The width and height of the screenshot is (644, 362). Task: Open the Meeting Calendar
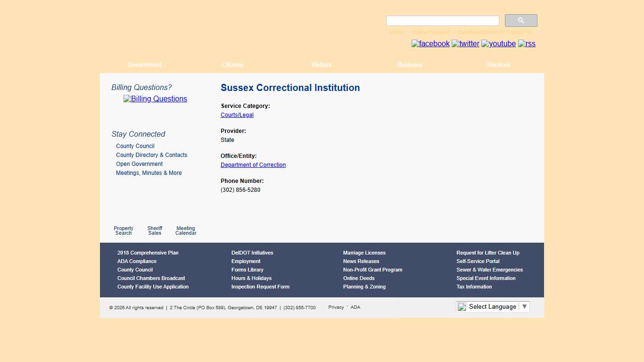click(x=185, y=230)
